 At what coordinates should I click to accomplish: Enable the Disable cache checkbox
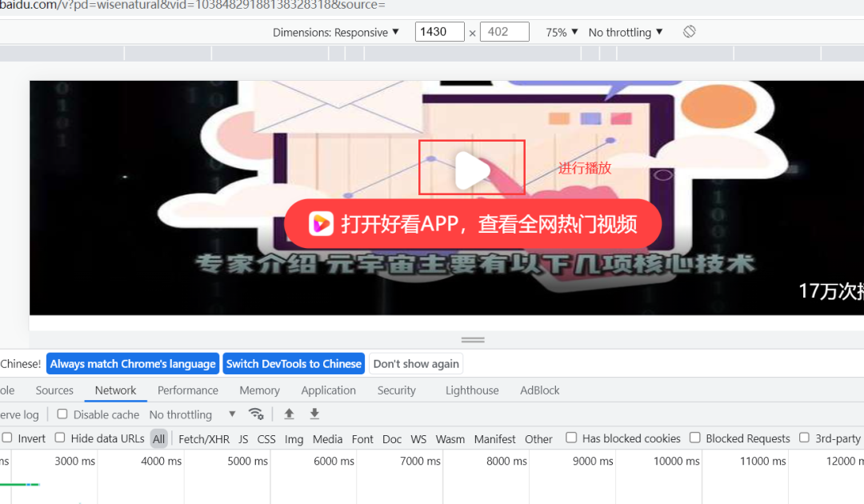click(62, 414)
